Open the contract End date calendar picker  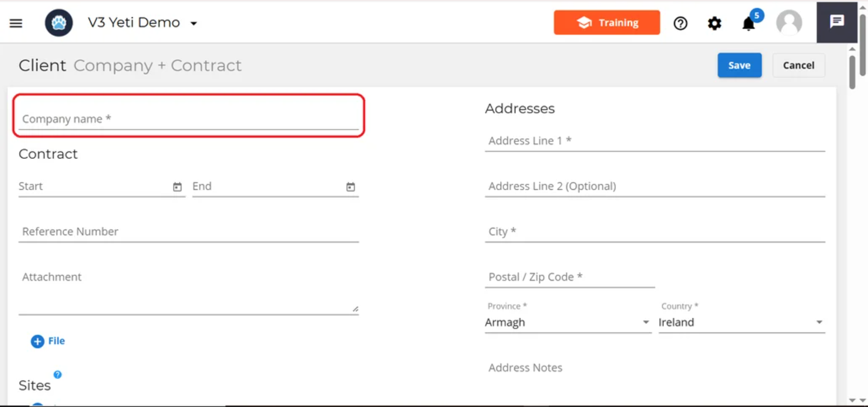[x=350, y=187]
